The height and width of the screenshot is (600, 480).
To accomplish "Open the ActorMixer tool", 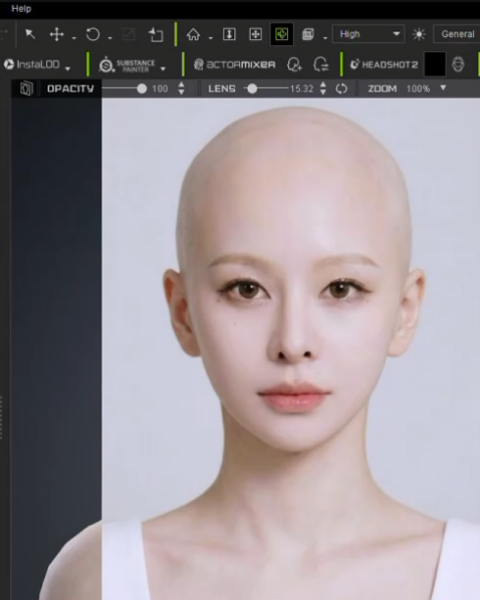I will click(234, 65).
